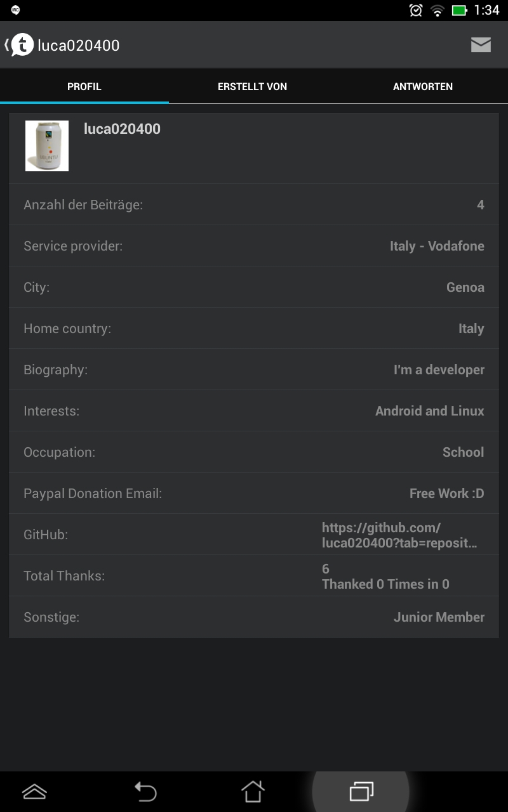The width and height of the screenshot is (508, 812).
Task: Open the GitHub profile link
Action: pos(399,535)
